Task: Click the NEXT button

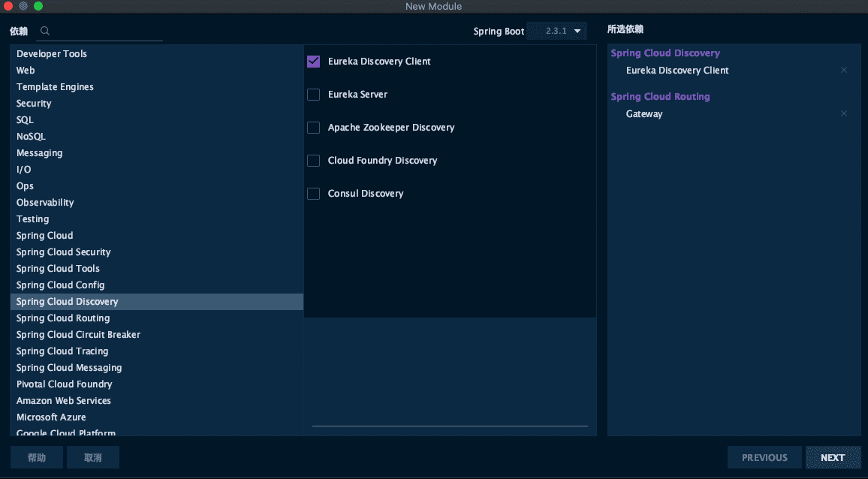Action: 833,457
